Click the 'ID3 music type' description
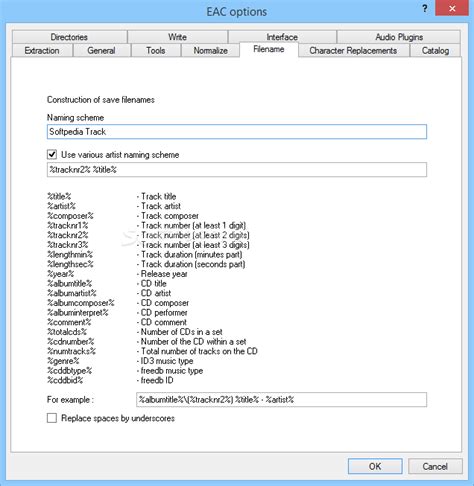 point(165,361)
